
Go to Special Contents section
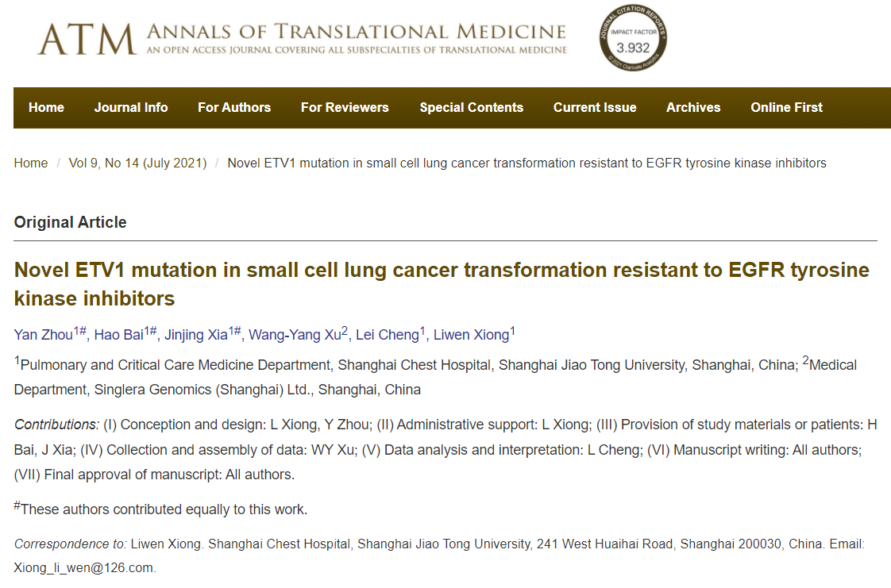[x=472, y=108]
